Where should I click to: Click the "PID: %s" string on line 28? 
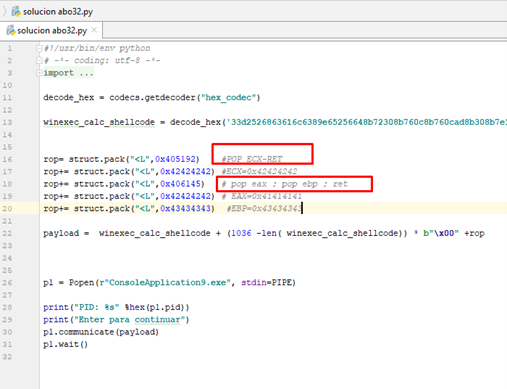[97, 307]
